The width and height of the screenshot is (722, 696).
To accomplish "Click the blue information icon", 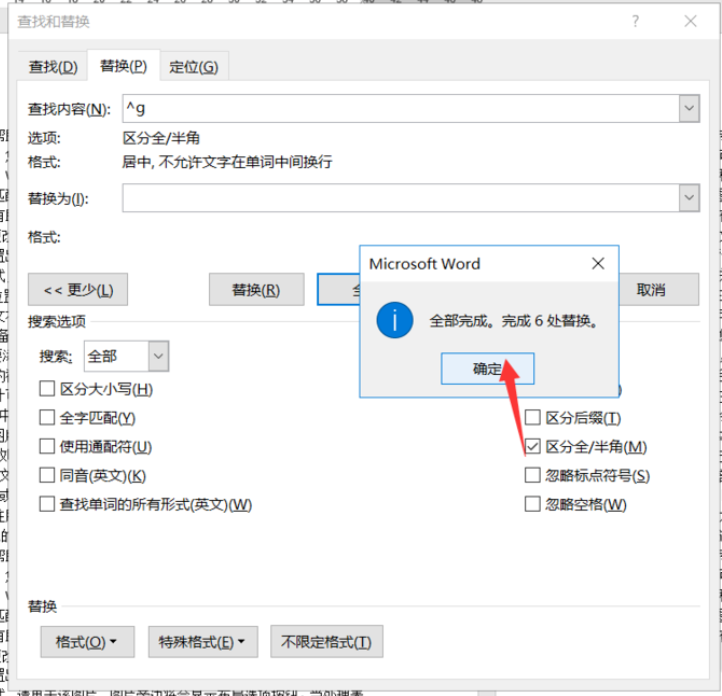I will click(x=395, y=320).
